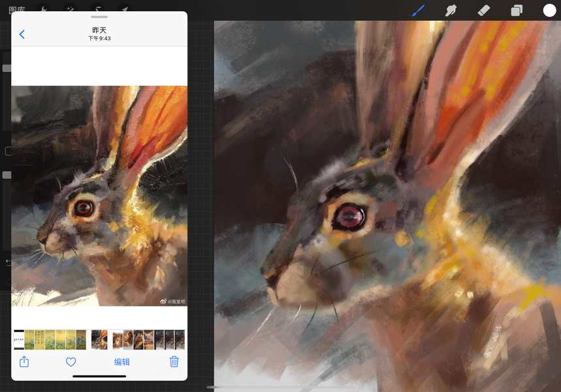This screenshot has width=561, height=392.
Task: Select the bear painting thumbnail
Action: click(138, 340)
